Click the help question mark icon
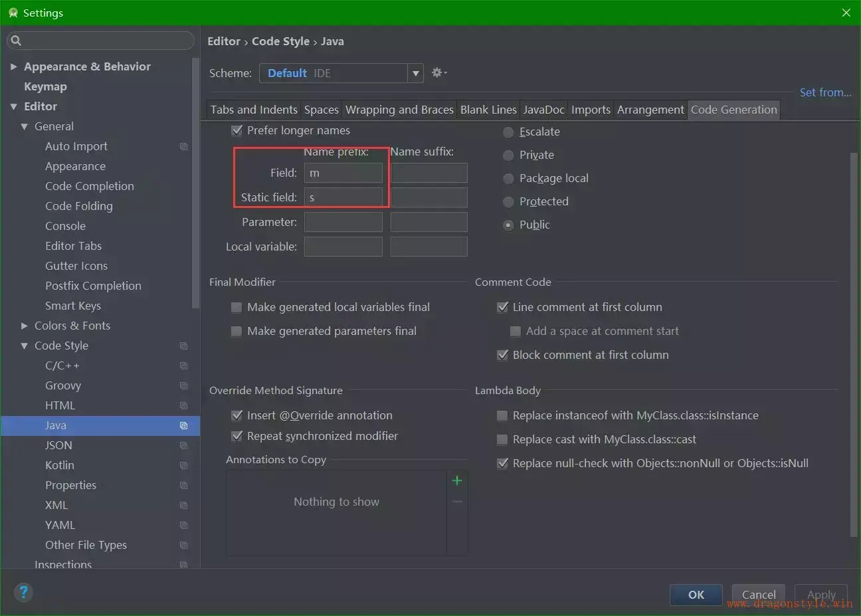 point(23,591)
